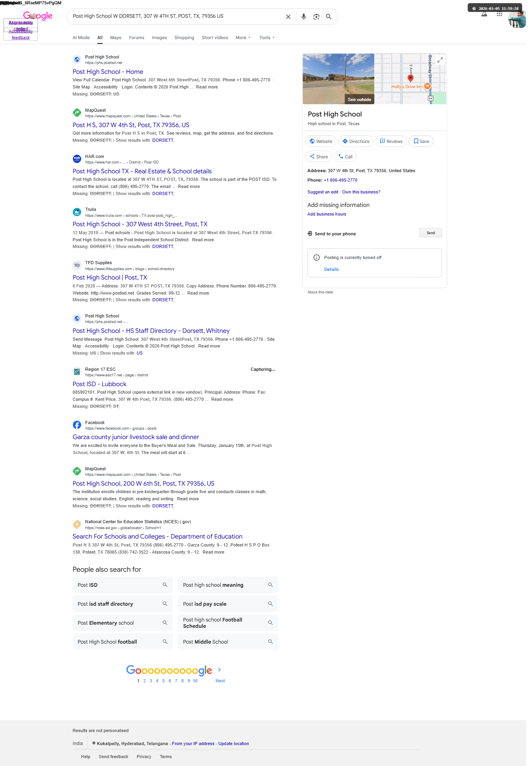
Task: Open the Website button in knowledge panel
Action: tap(321, 141)
